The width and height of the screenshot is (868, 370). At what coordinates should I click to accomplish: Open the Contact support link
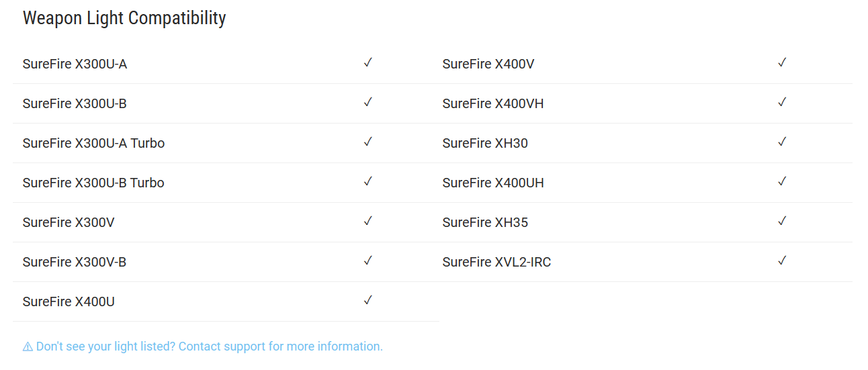point(203,346)
